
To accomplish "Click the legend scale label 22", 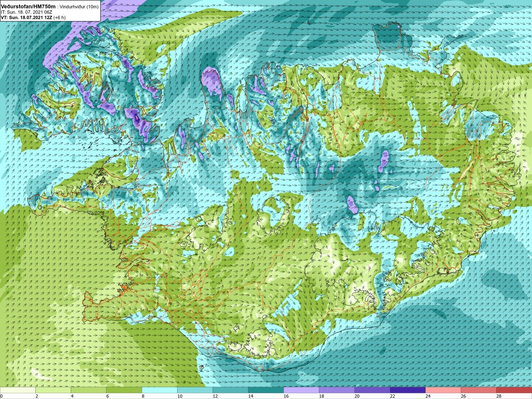I will pyautogui.click(x=392, y=396).
